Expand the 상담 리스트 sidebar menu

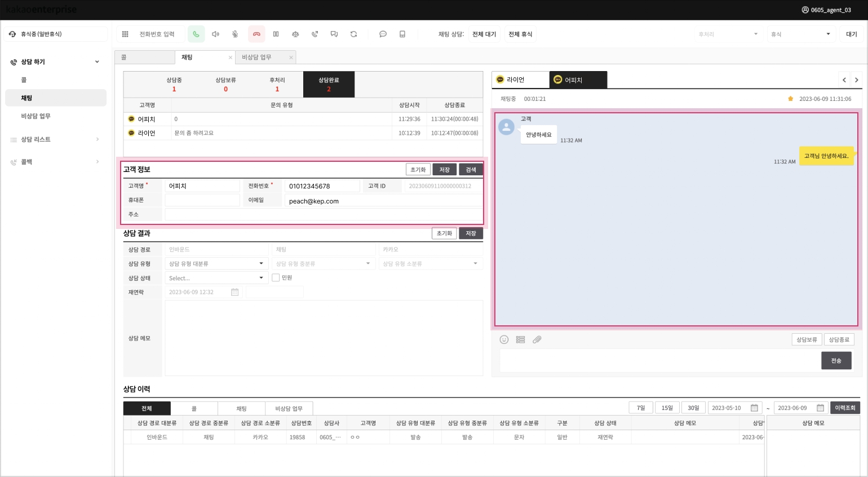(x=55, y=139)
